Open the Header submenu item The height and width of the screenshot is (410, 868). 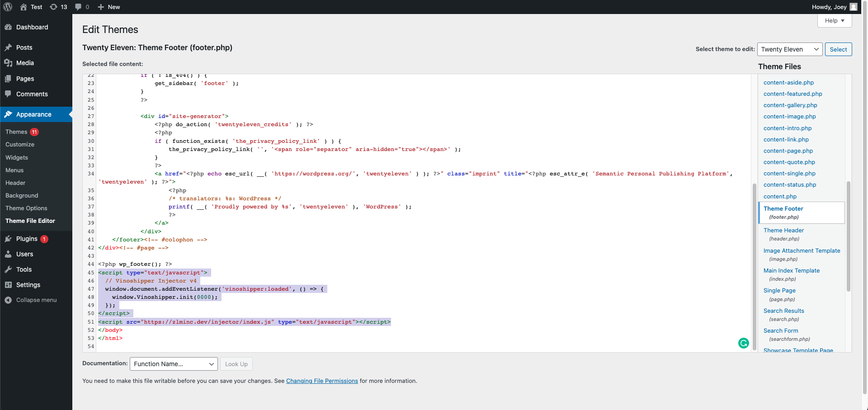(15, 183)
